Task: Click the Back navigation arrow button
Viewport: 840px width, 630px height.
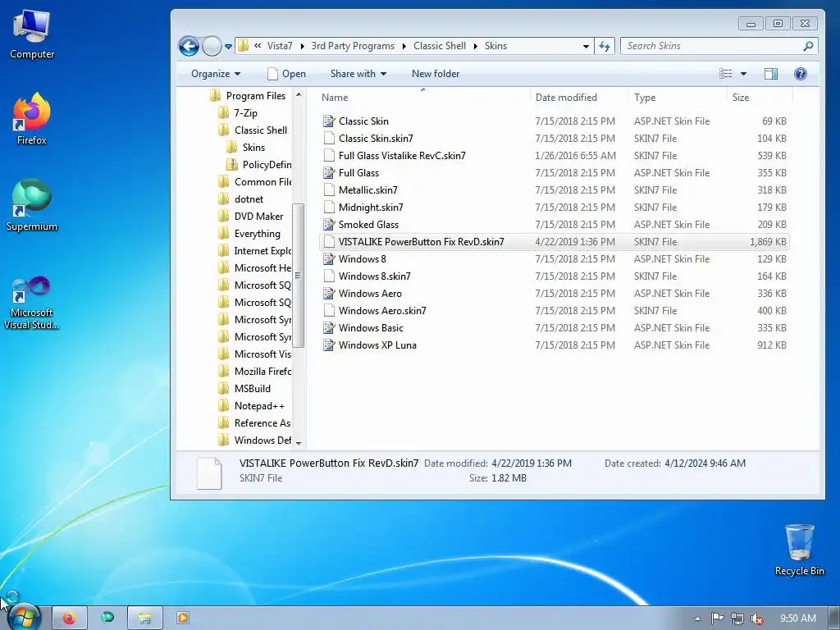Action: point(189,46)
